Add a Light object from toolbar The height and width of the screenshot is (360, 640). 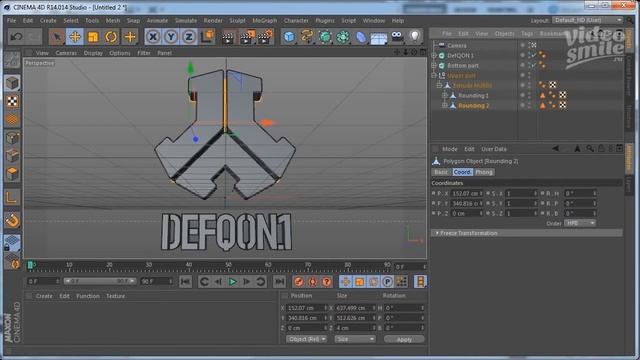tap(415, 36)
